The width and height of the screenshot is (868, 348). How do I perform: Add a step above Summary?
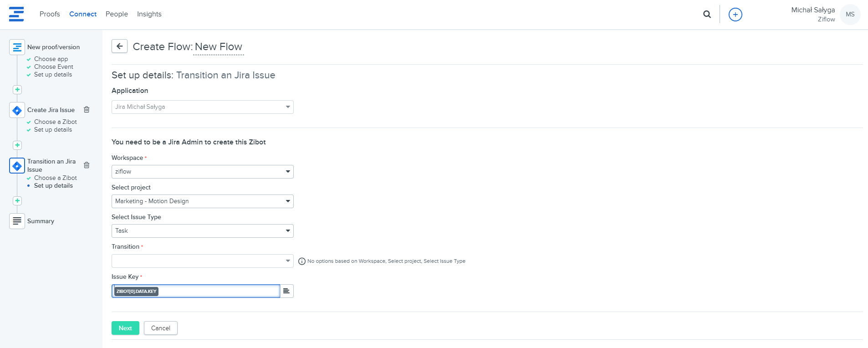[17, 201]
